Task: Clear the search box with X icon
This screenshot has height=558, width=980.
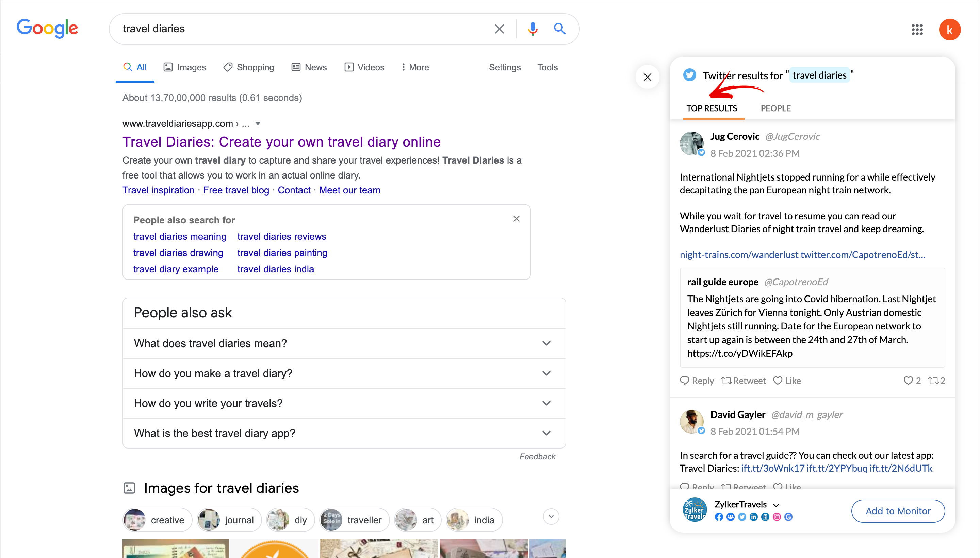Action: pyautogui.click(x=499, y=29)
